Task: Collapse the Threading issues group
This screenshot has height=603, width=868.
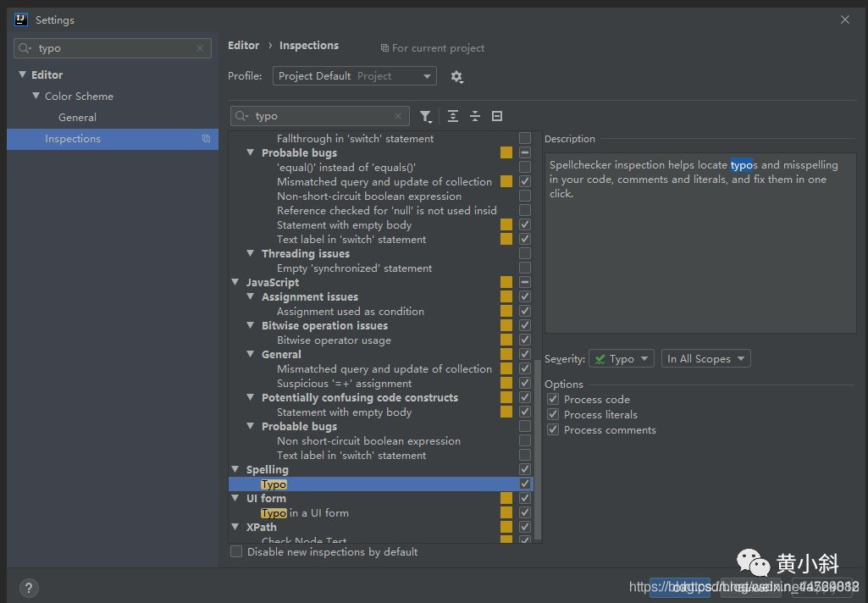Action: pos(251,253)
